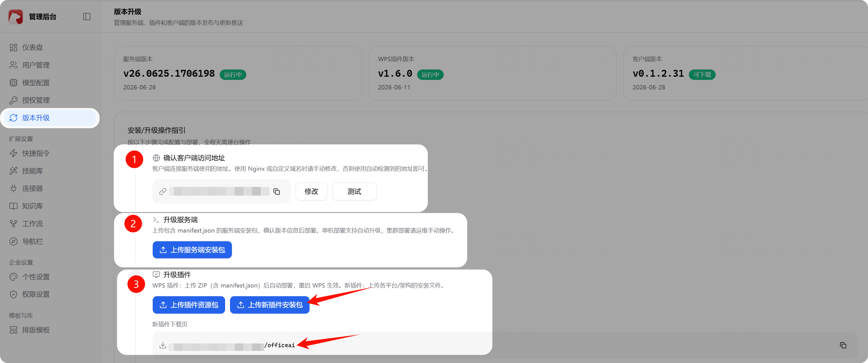Collapse the sidebar with the panel toggle icon
Screen dimensions: 868x363
pos(87,16)
